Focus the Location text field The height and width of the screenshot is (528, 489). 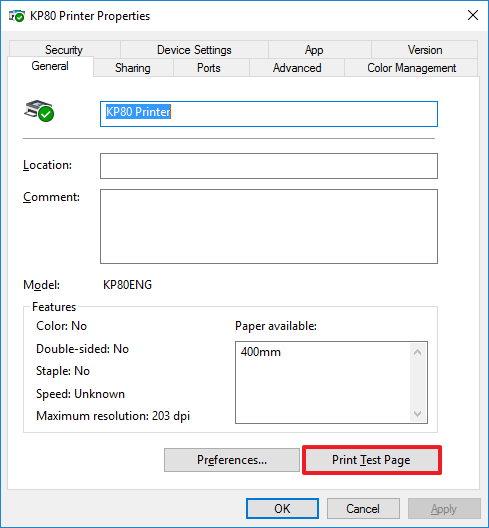pos(269,166)
